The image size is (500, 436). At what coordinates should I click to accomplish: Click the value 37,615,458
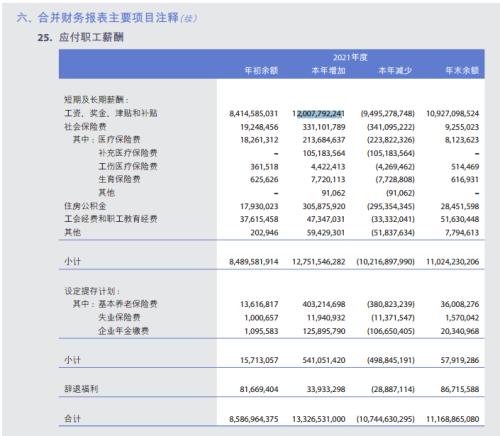259,219
